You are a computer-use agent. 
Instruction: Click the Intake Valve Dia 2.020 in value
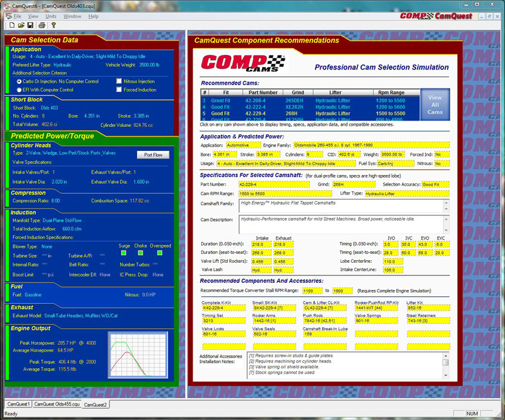59,182
